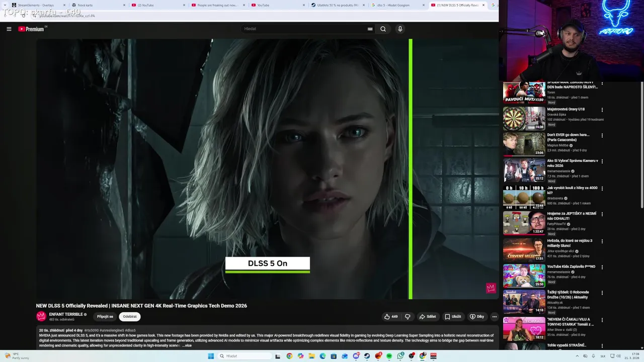644x362 pixels.
Task: Open options for Jak vyrobit kouli video
Action: 602,188
